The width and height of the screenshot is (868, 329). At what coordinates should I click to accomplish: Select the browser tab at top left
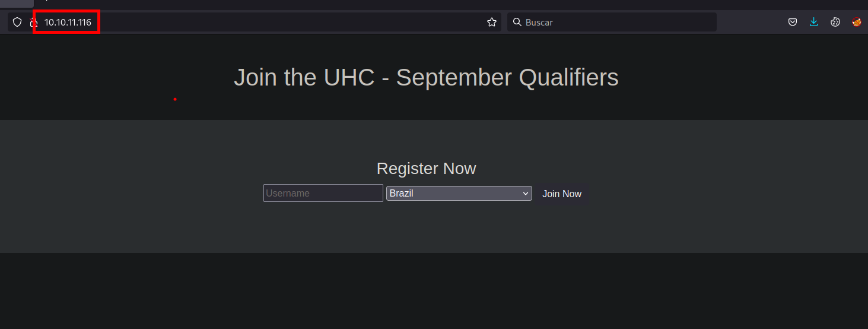(17, 3)
